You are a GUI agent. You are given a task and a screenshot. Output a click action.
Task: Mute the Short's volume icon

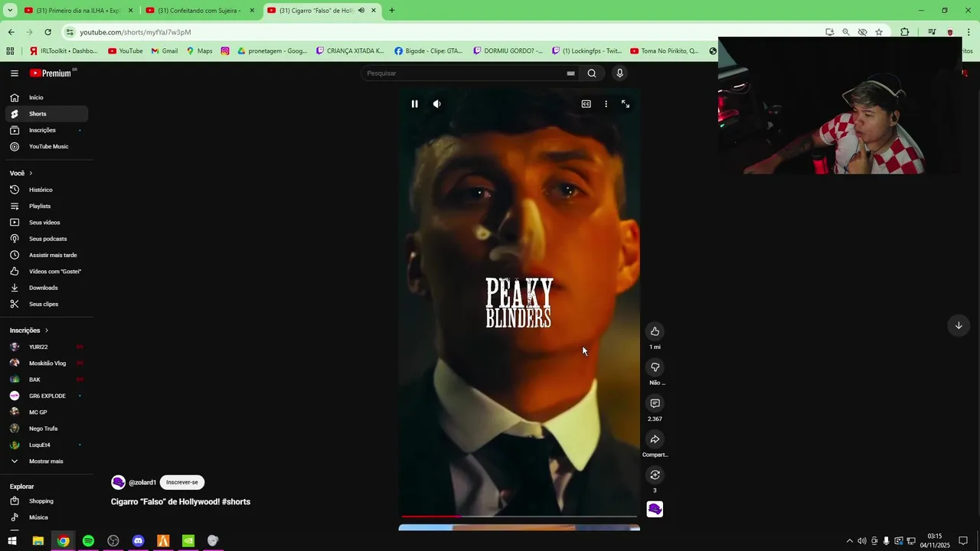[x=437, y=104]
